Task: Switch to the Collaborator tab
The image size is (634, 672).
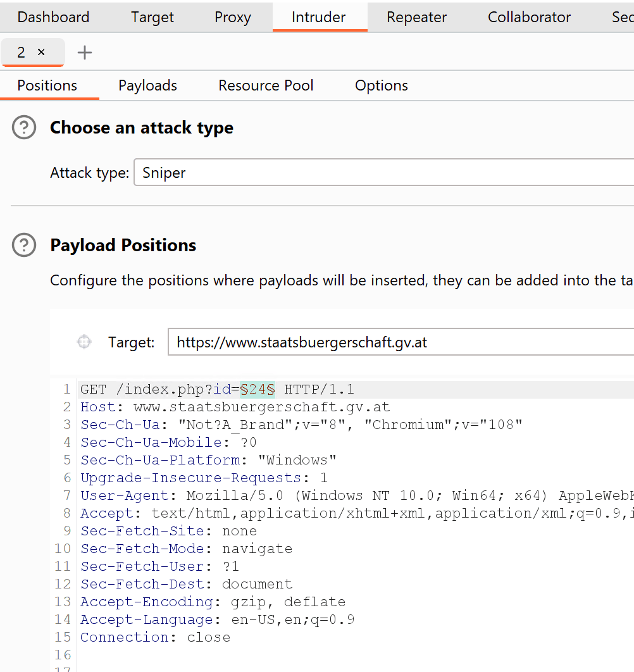Action: pos(529,17)
